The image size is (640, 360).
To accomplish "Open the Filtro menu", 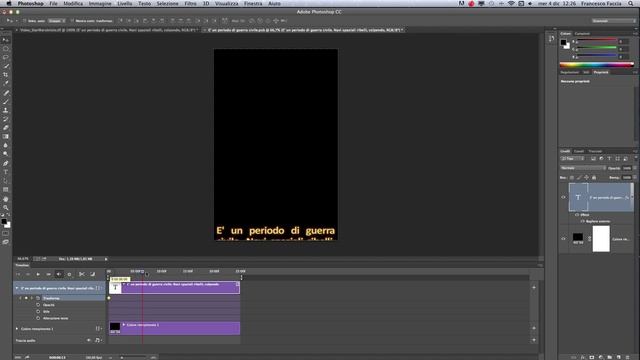I will 190,3.
